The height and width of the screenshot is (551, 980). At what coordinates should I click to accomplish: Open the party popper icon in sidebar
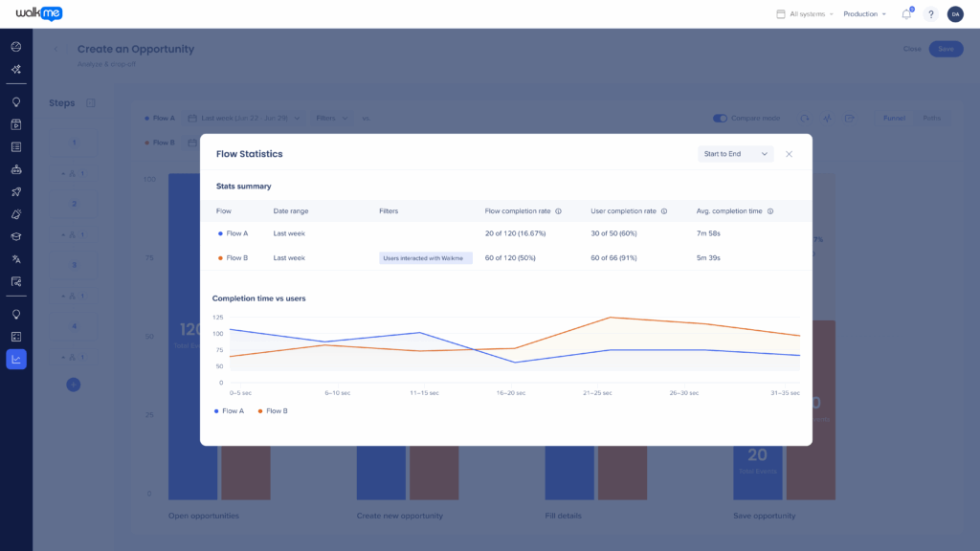pyautogui.click(x=16, y=214)
